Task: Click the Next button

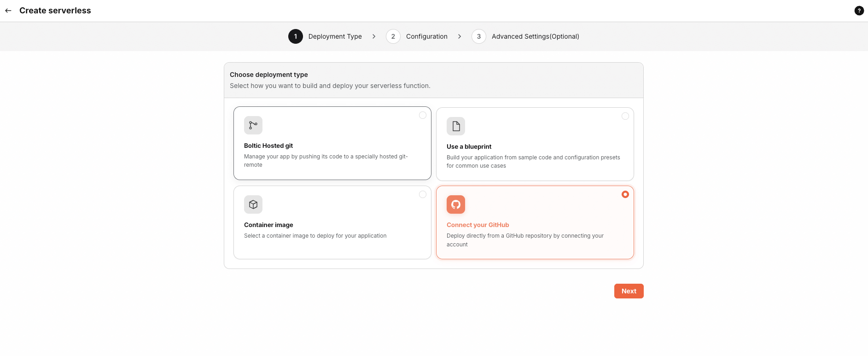Action: 629,291
